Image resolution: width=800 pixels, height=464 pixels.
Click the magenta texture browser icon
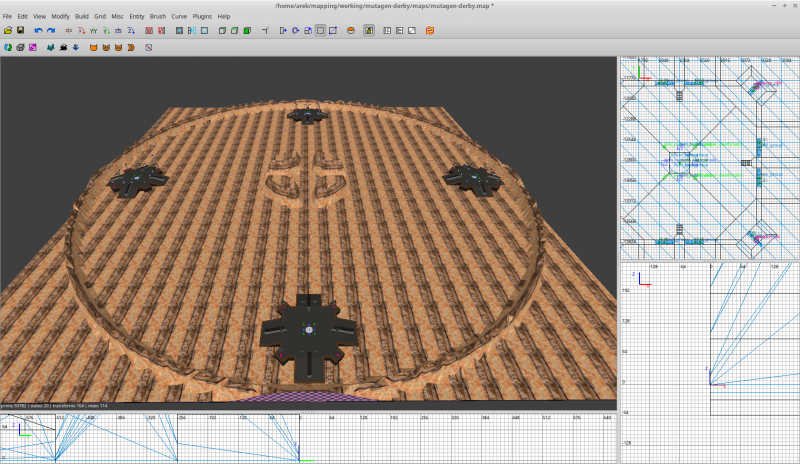[x=33, y=47]
